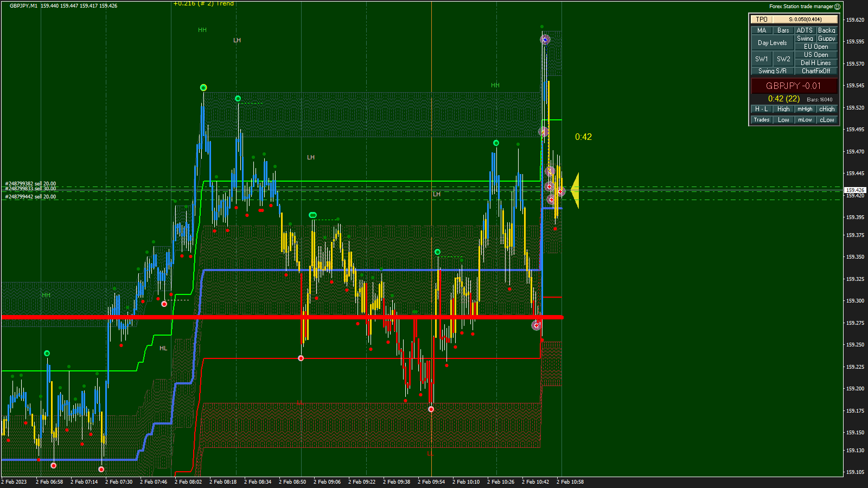Click the yellow arrow price marker at current price
868x488 pixels.
[575, 190]
